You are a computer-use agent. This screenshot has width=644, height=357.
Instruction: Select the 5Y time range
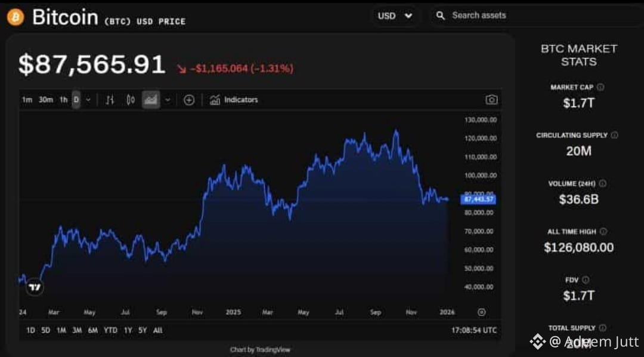coord(143,330)
